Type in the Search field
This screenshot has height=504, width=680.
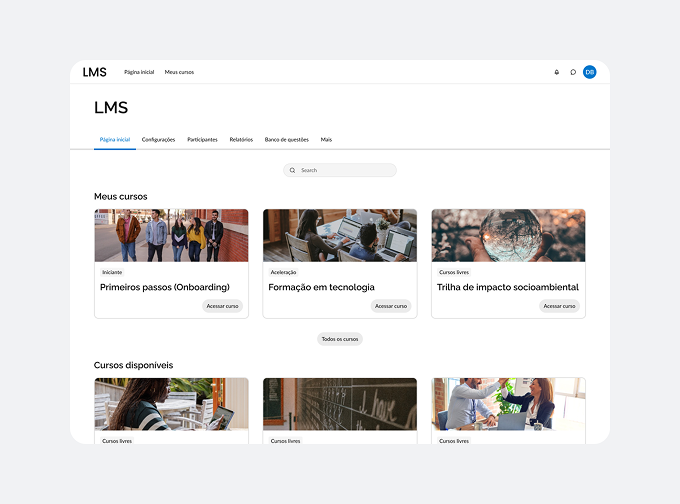345,170
